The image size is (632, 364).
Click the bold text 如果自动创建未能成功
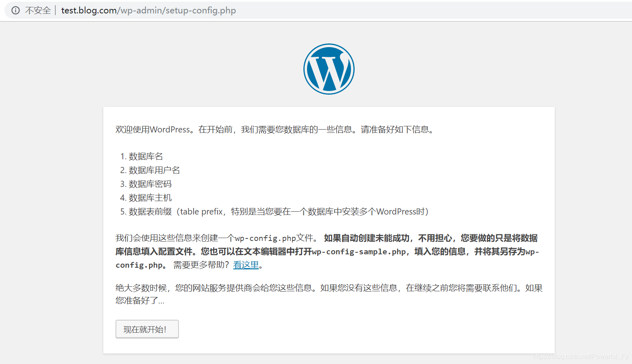pos(366,238)
